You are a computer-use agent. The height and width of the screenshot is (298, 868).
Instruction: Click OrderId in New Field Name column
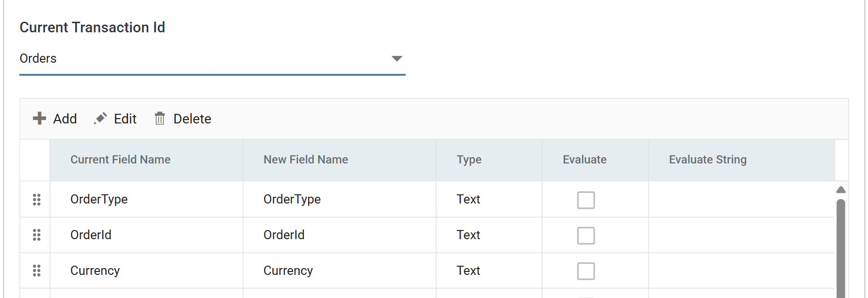click(x=284, y=235)
